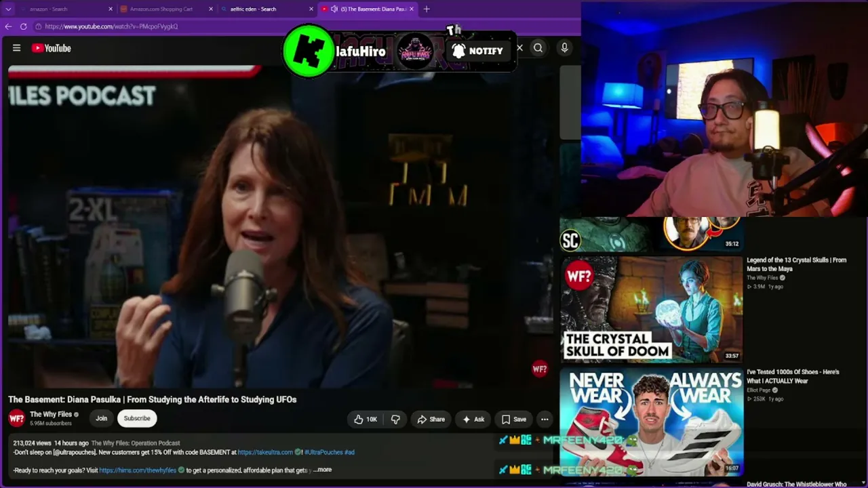
Task: Click the '213,024 views' text
Action: click(x=32, y=443)
